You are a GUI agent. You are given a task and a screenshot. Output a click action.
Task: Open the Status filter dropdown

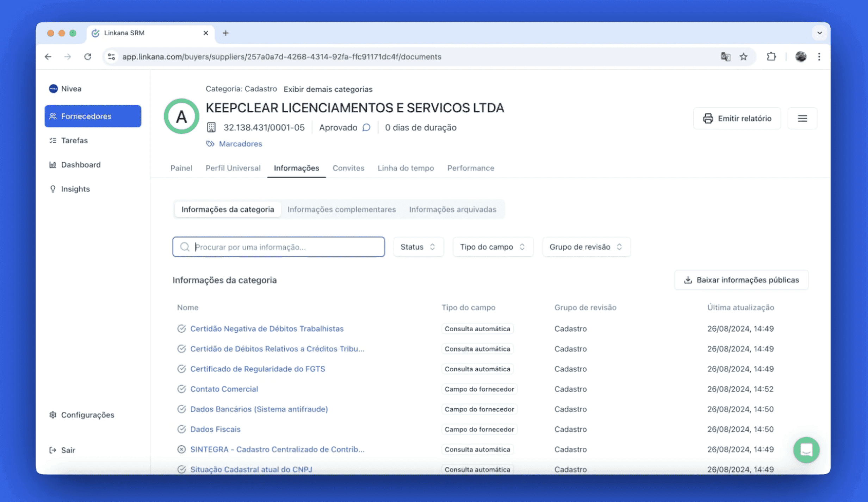click(418, 247)
